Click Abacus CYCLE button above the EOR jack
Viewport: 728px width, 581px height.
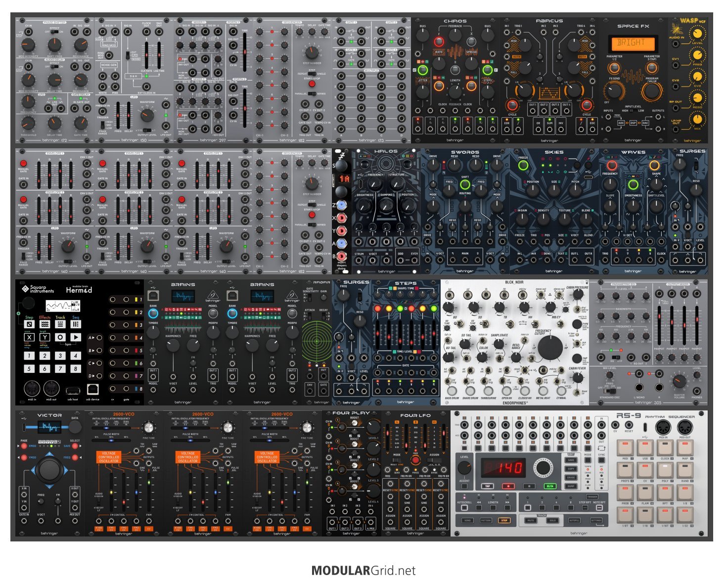pos(512,105)
